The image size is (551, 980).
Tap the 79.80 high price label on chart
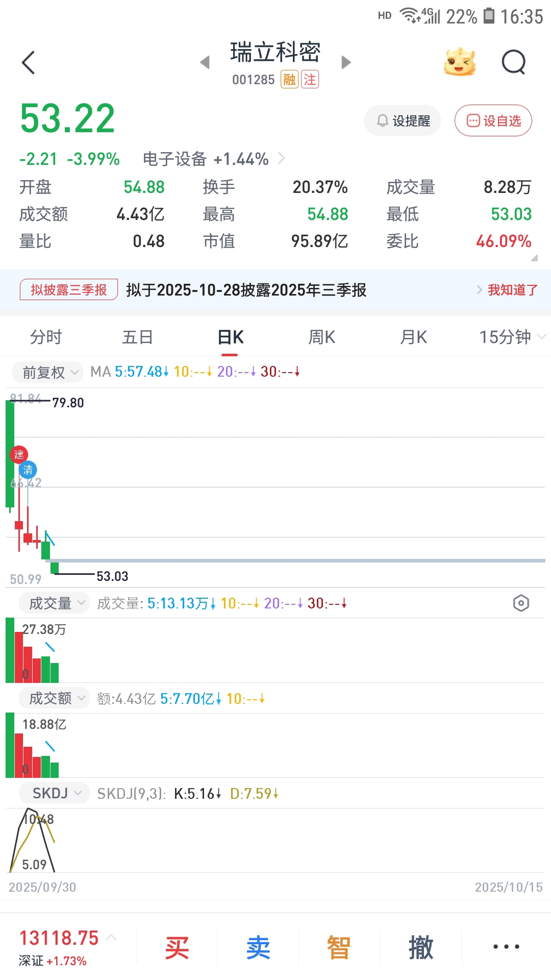68,403
